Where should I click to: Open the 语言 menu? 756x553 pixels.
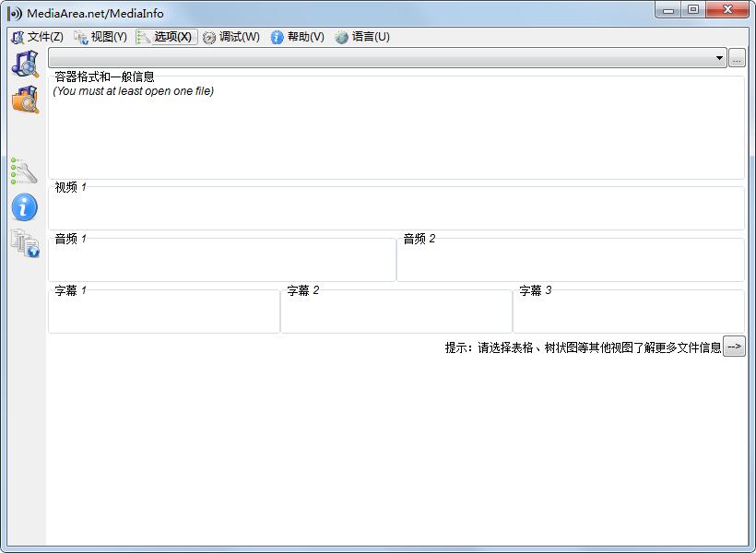tap(367, 37)
